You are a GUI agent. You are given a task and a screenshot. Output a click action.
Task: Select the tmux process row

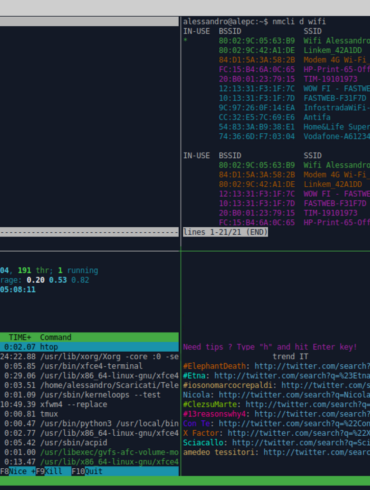coord(89,414)
